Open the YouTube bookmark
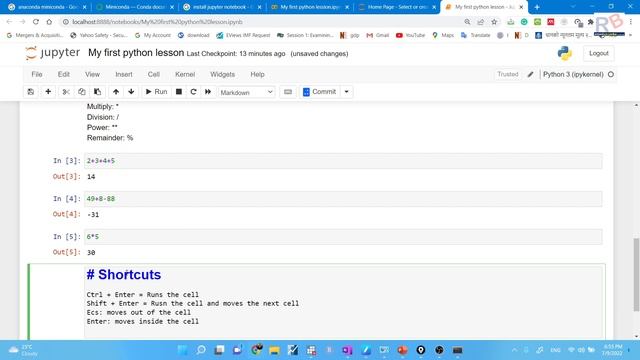Screen dimensions: 640x360 [x=411, y=36]
